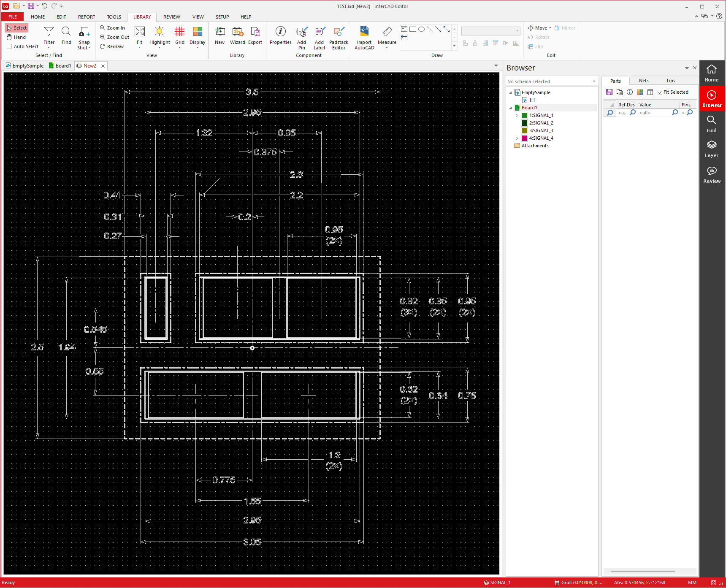Click the Highlight tool icon

click(x=160, y=32)
